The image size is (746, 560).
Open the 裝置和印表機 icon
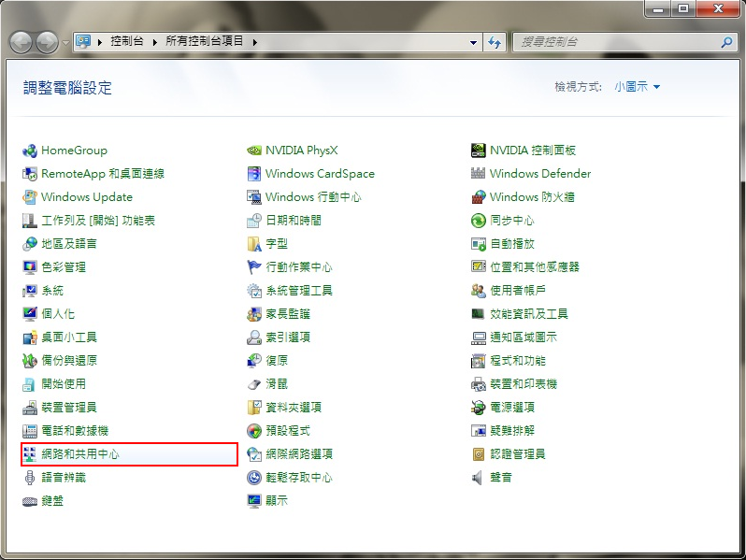[478, 384]
